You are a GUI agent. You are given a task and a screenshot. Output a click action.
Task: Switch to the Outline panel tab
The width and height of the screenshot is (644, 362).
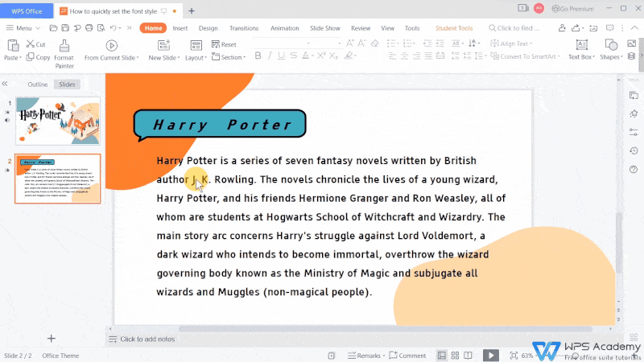click(x=38, y=84)
